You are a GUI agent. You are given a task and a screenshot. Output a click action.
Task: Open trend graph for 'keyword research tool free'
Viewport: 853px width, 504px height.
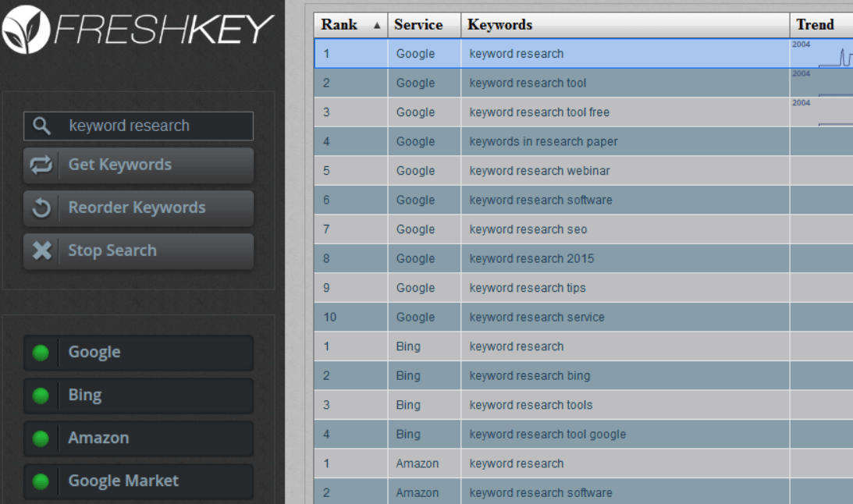[x=822, y=112]
